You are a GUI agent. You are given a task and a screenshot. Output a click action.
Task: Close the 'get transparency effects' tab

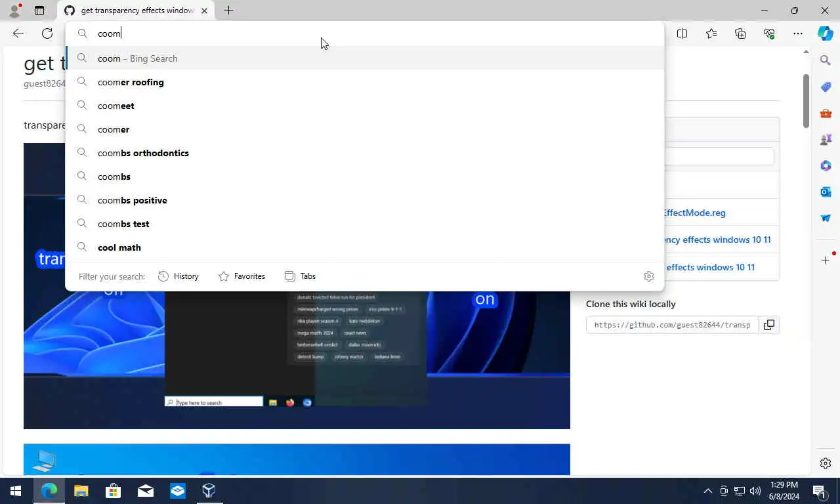coord(205,10)
